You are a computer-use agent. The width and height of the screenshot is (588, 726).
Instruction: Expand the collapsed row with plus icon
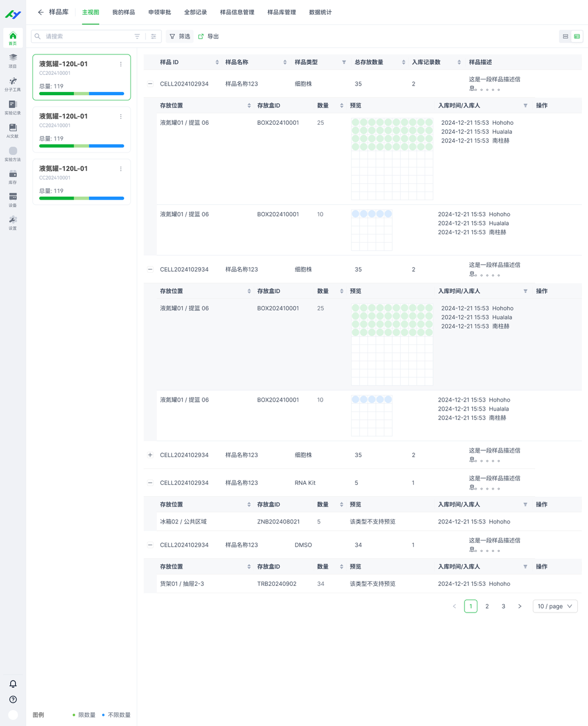coord(150,455)
